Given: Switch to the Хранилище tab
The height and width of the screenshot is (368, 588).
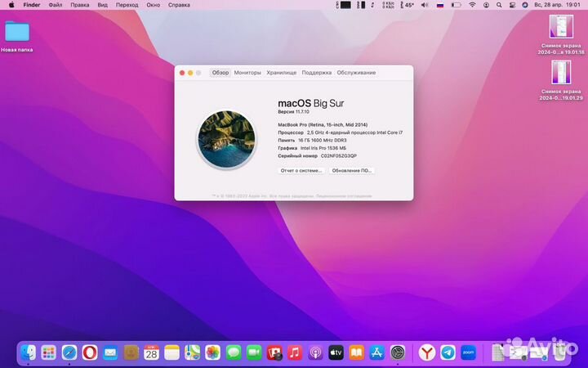Looking at the screenshot, I should coord(281,73).
